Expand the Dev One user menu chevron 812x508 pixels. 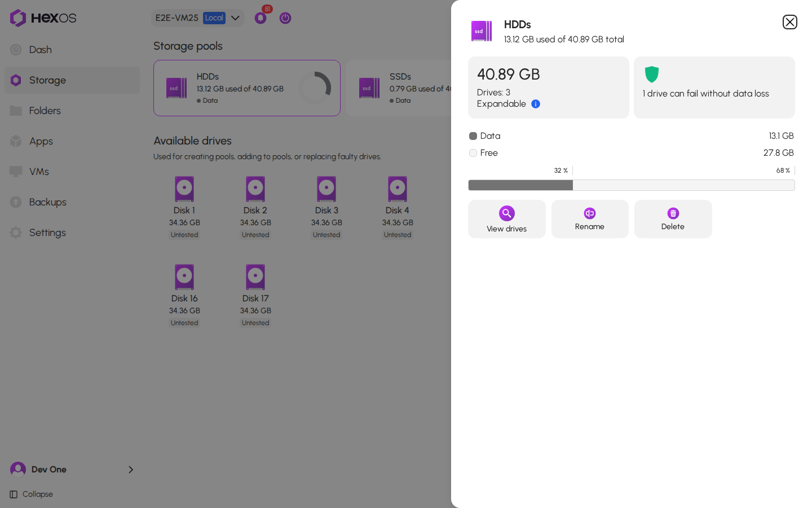click(131, 470)
